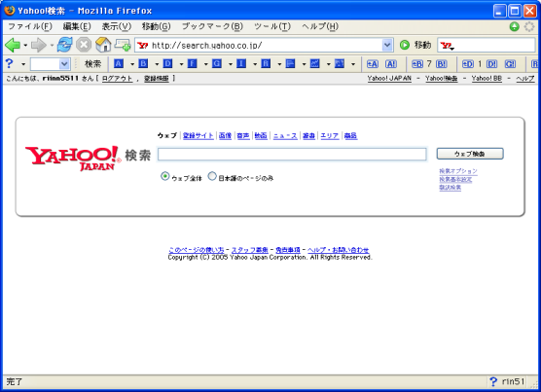Open the ツール(T) menu

[272, 26]
